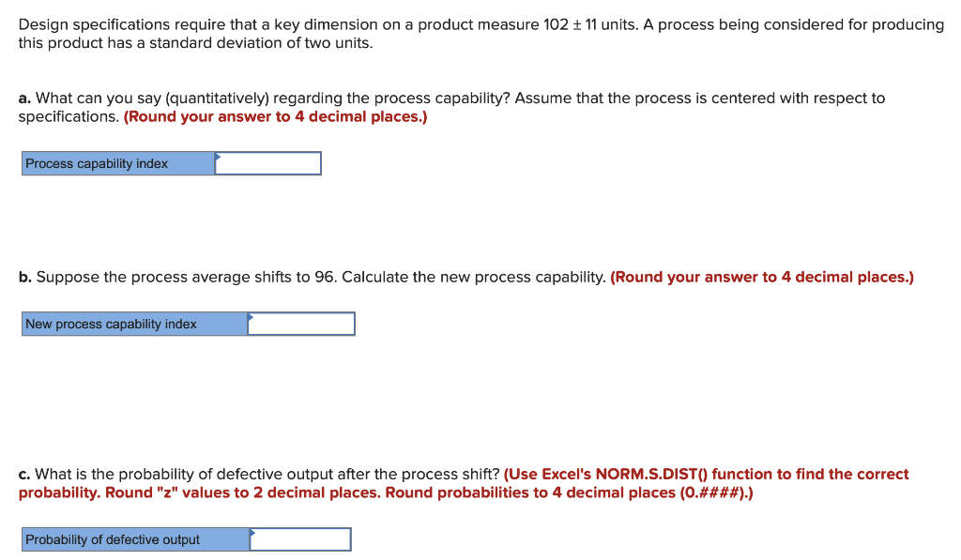Click the red NORM.S.DIST() instruction text

tap(704, 474)
